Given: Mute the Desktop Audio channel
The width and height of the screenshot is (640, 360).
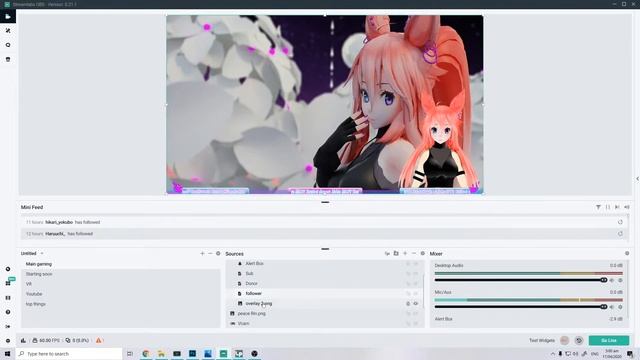Looking at the screenshot, I should [611, 280].
